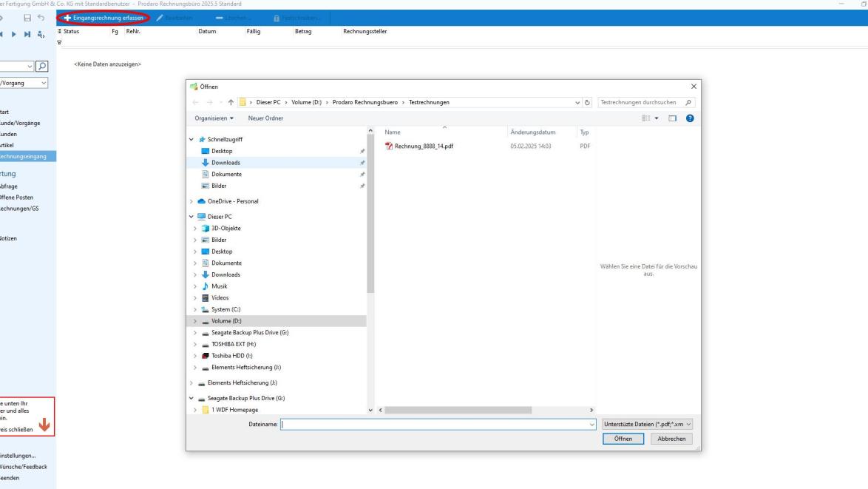Toggle the preview pane button

673,118
